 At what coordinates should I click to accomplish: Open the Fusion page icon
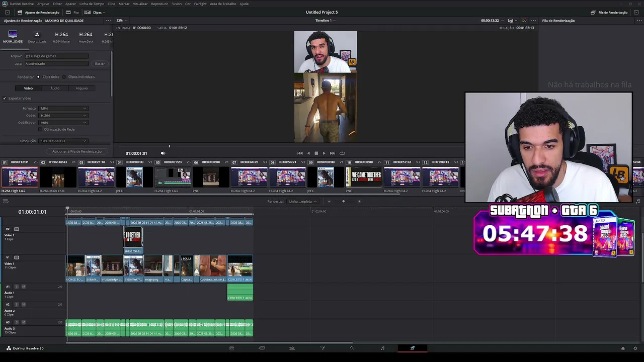tap(323, 348)
